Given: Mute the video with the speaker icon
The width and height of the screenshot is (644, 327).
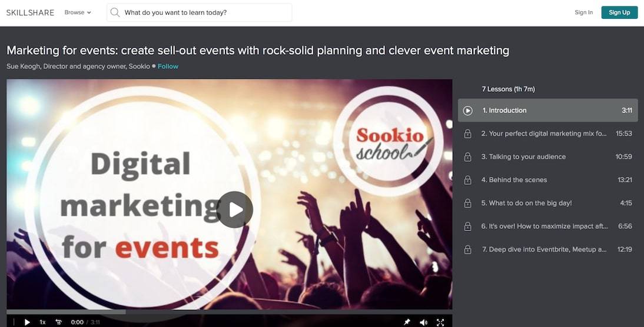Looking at the screenshot, I should [x=423, y=322].
